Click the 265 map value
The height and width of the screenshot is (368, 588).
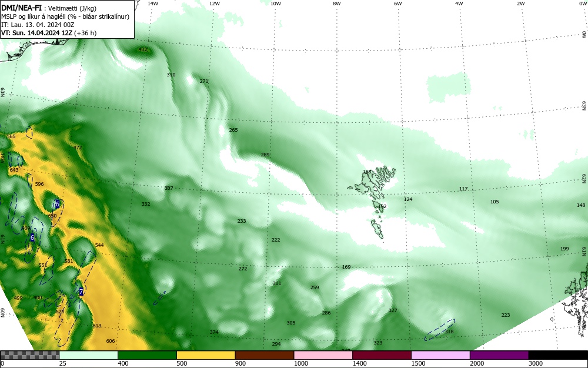pos(233,130)
